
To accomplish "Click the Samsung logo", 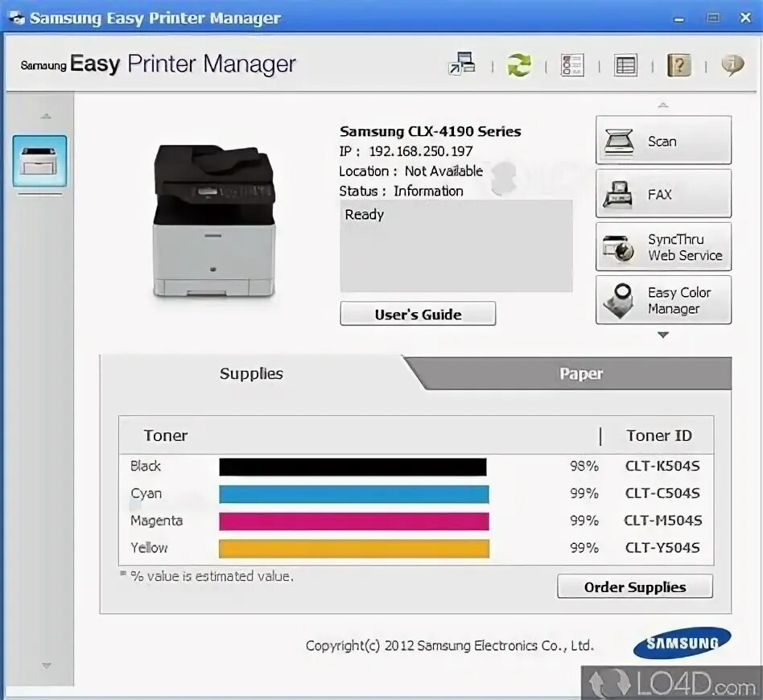I will [682, 643].
